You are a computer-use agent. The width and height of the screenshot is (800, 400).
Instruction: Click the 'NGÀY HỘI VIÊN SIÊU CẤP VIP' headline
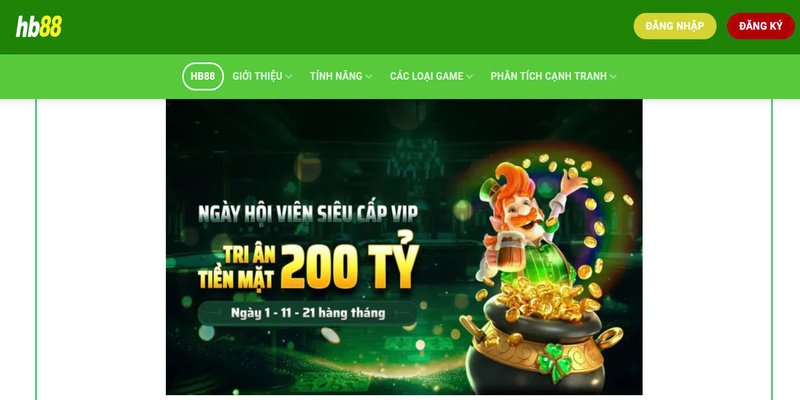(x=308, y=213)
